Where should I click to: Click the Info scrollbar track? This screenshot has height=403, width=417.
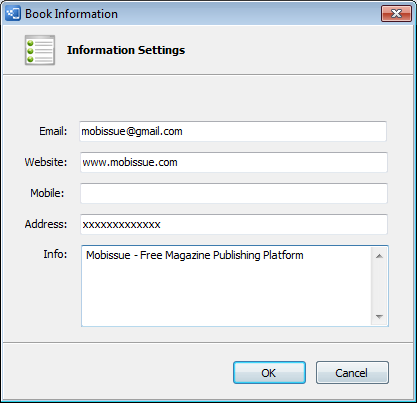[x=379, y=286]
